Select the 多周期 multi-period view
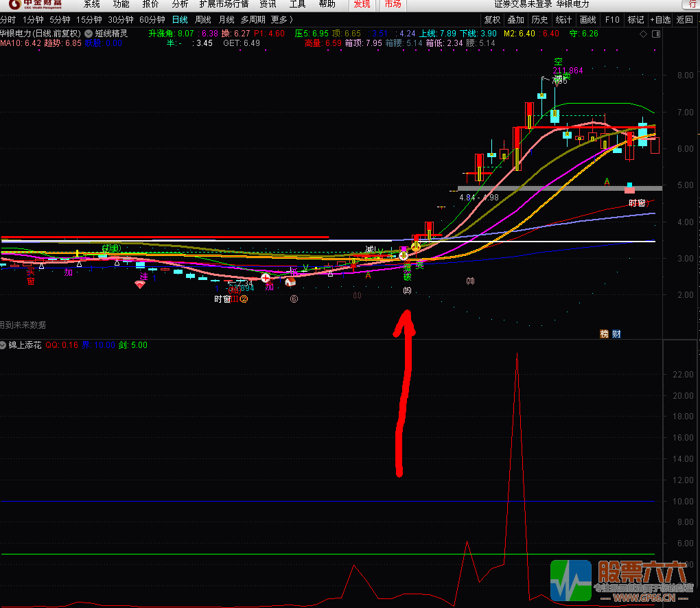Screen dimensions: 700x608 (253, 20)
